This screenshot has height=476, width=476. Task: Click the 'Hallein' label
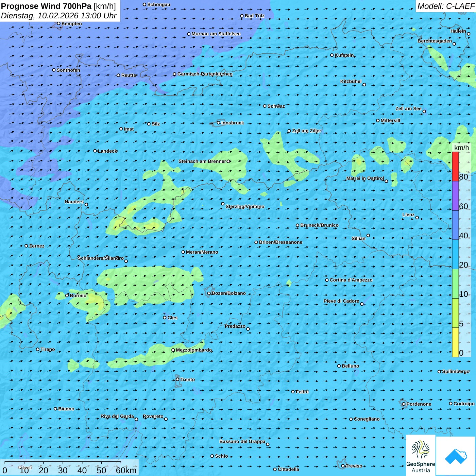(x=458, y=31)
